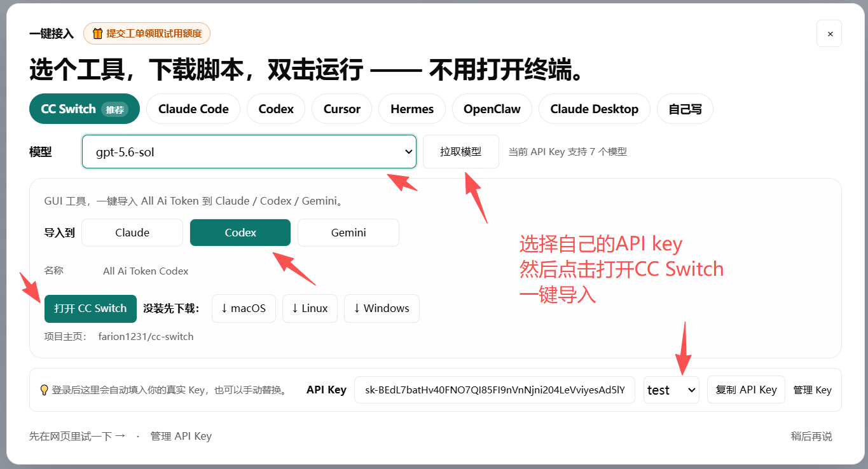The height and width of the screenshot is (469, 868).
Task: Open the gpt-5.6-sol model dropdown
Action: [x=249, y=152]
